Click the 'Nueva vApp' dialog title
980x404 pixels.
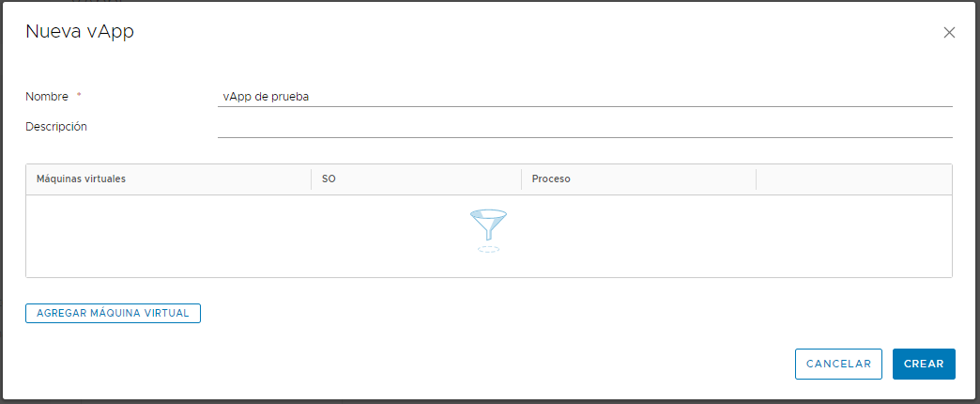pyautogui.click(x=80, y=32)
